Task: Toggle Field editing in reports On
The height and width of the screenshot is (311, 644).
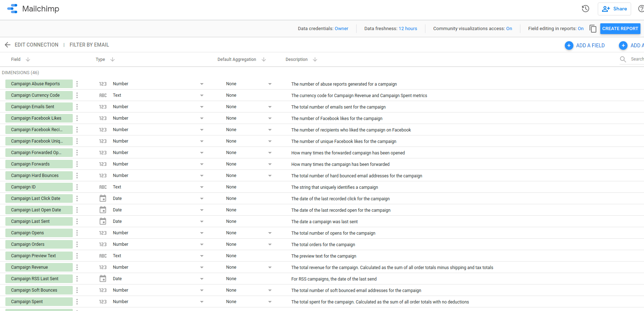Action: (581, 29)
